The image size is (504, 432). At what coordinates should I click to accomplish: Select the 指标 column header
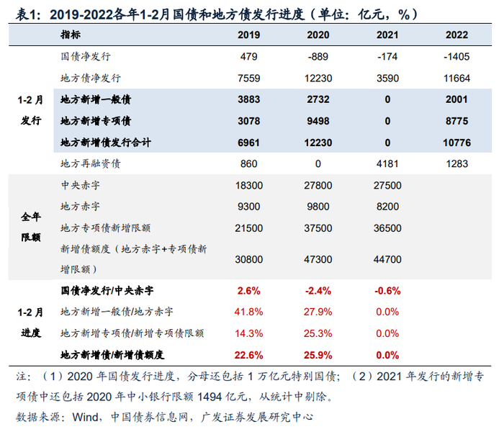point(71,35)
